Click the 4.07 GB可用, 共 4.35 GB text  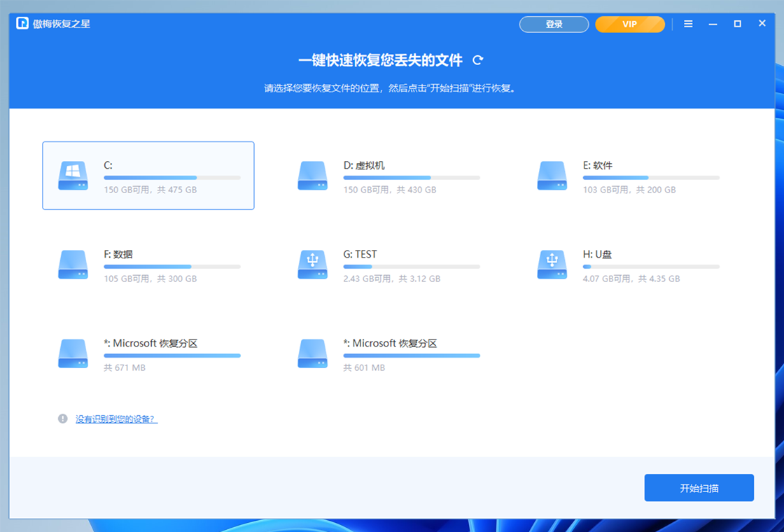point(631,279)
